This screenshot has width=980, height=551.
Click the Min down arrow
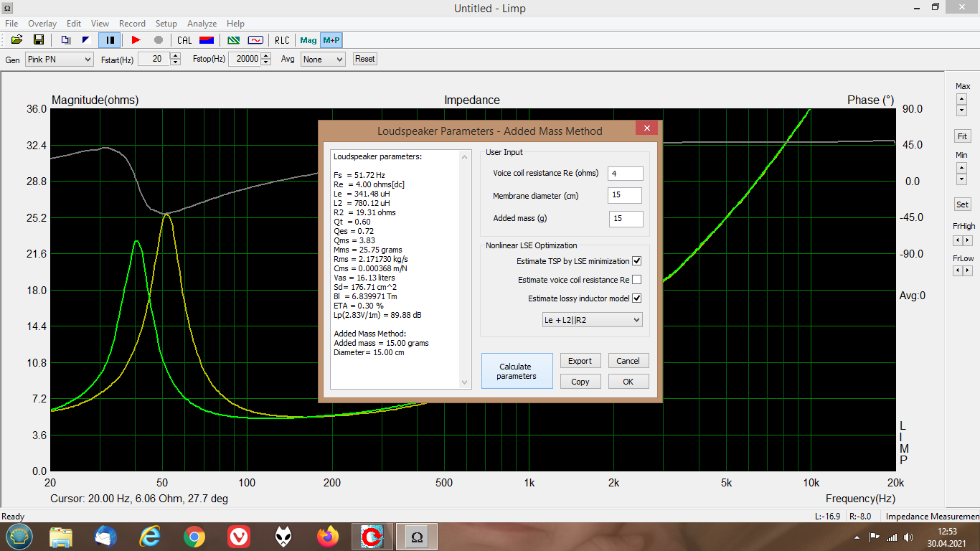pos(962,179)
